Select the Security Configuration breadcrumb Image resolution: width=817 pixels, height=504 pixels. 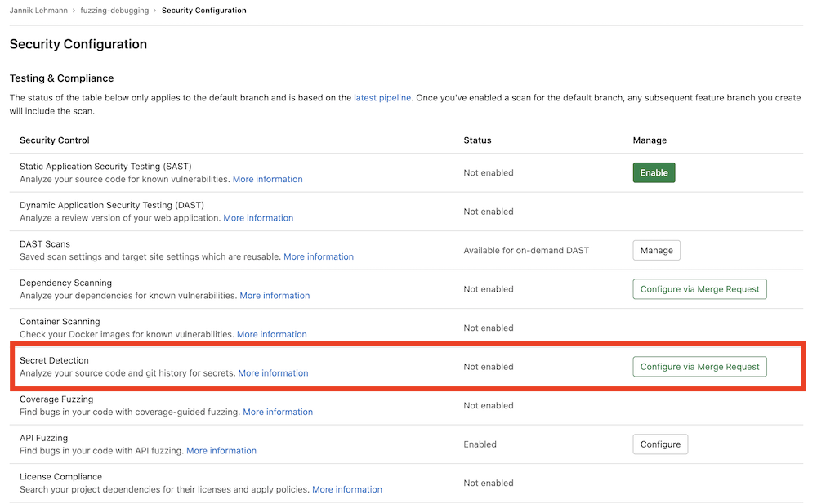pyautogui.click(x=203, y=10)
